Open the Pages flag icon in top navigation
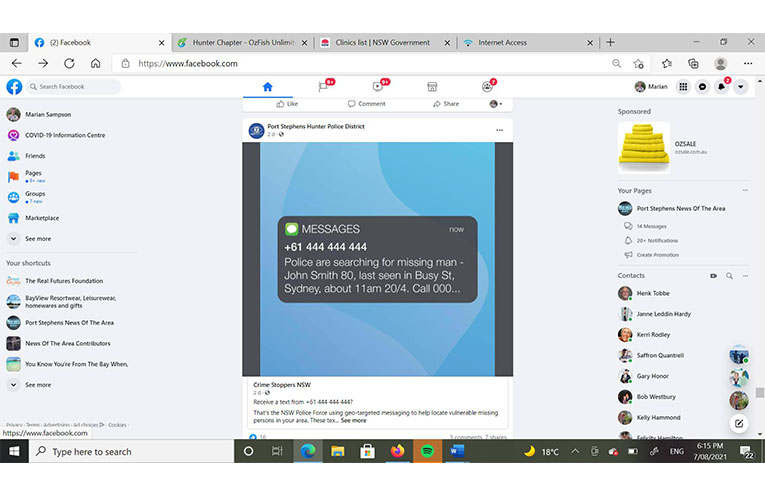The image size is (765, 496). 323,87
